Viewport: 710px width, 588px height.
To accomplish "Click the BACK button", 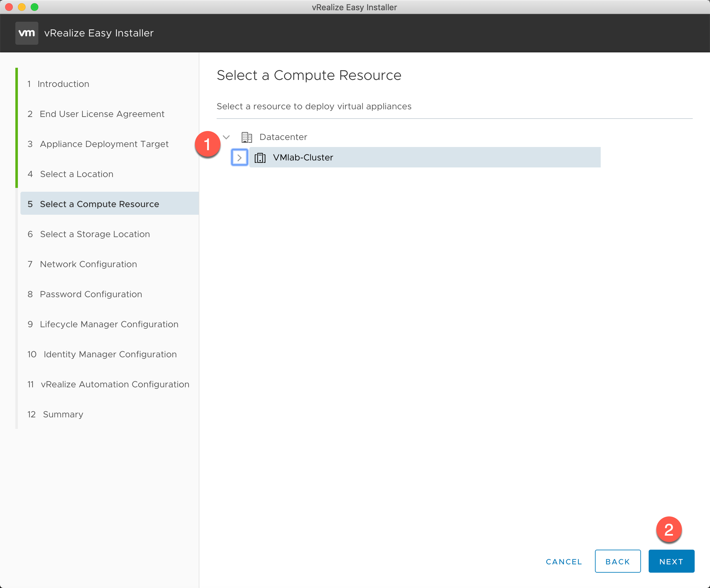I will pos(618,561).
